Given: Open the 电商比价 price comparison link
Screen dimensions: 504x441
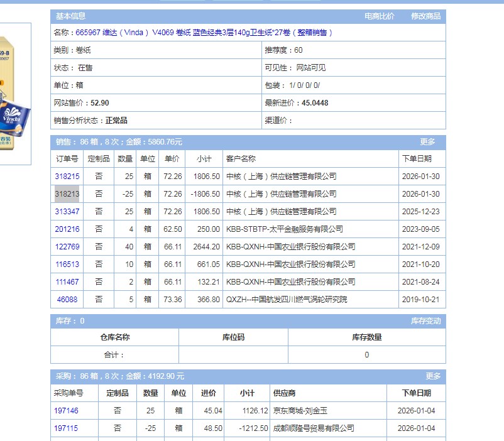Looking at the screenshot, I should pyautogui.click(x=380, y=16).
